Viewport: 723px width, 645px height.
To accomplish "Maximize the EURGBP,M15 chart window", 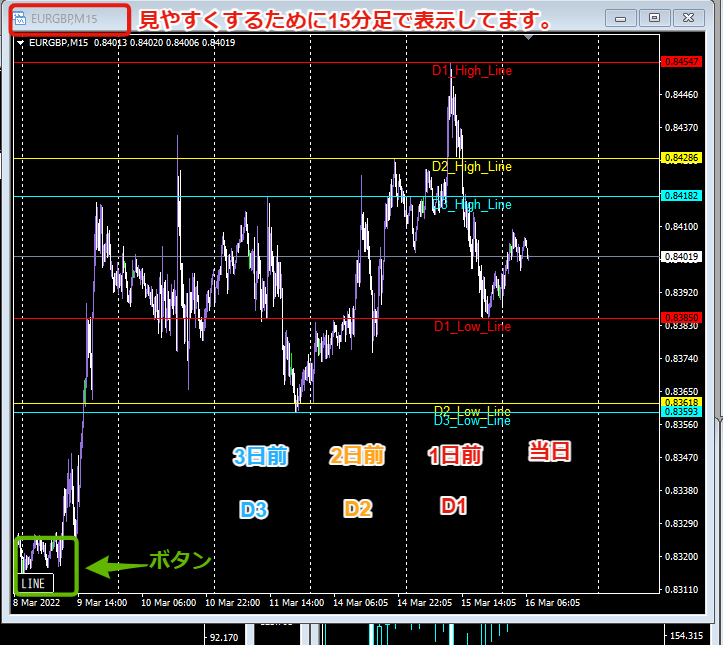I will tap(654, 18).
